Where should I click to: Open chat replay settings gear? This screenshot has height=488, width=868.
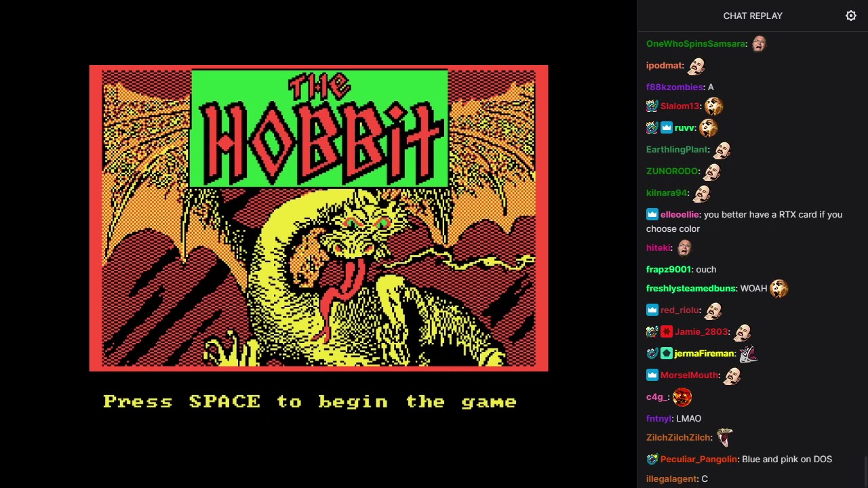coord(851,16)
